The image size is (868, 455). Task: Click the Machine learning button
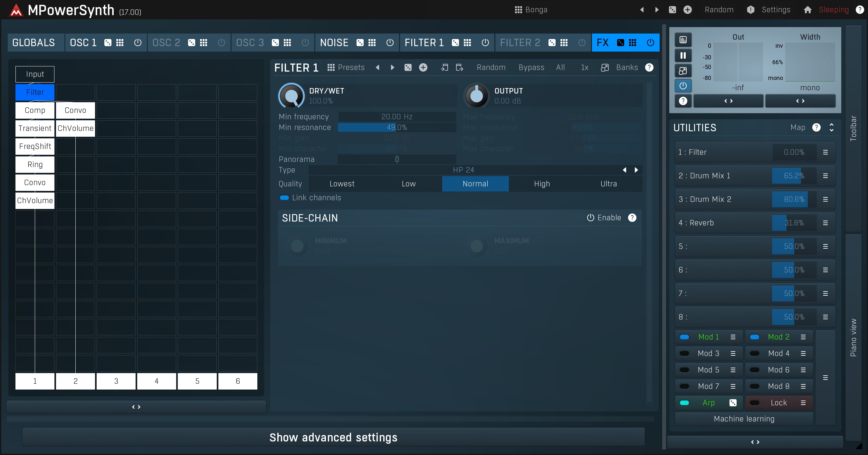[744, 419]
